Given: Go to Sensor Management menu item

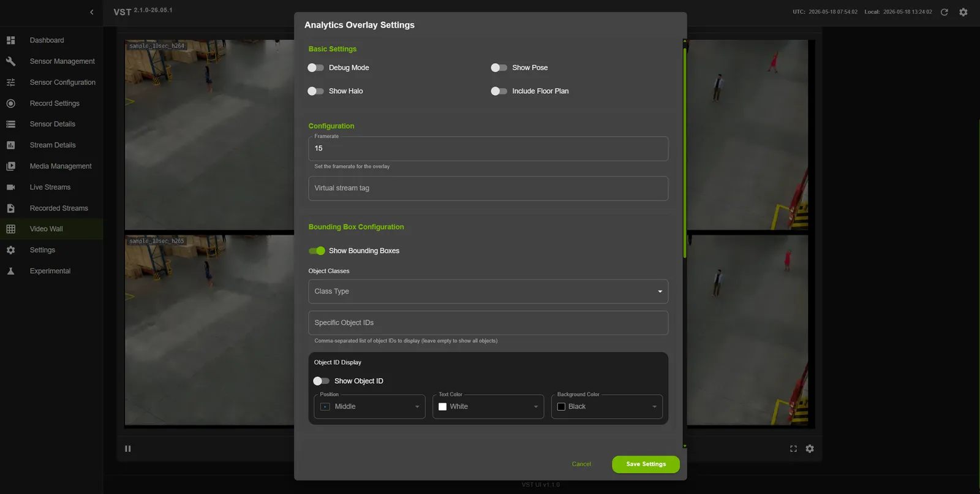Looking at the screenshot, I should pyautogui.click(x=62, y=61).
